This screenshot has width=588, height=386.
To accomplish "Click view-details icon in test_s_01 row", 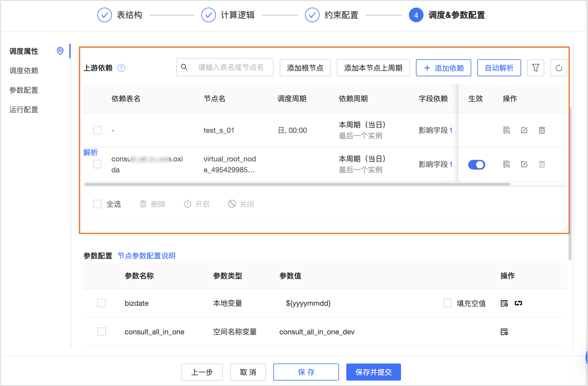I will click(x=507, y=130).
